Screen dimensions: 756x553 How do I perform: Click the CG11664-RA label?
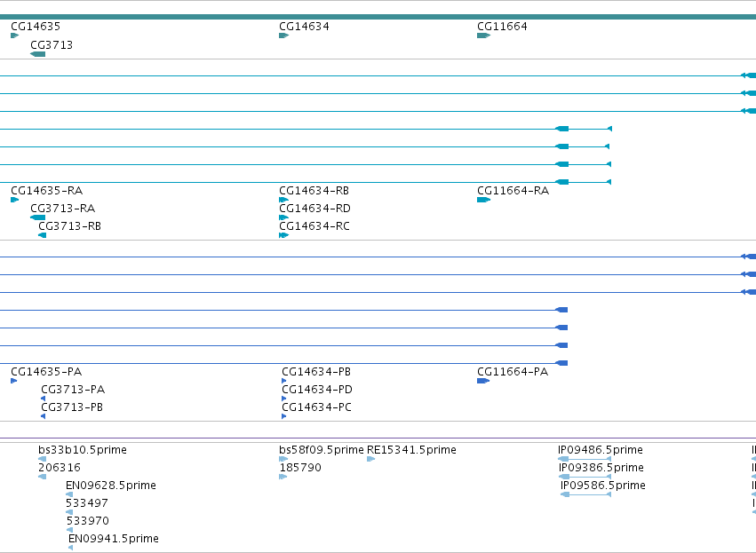[513, 191]
